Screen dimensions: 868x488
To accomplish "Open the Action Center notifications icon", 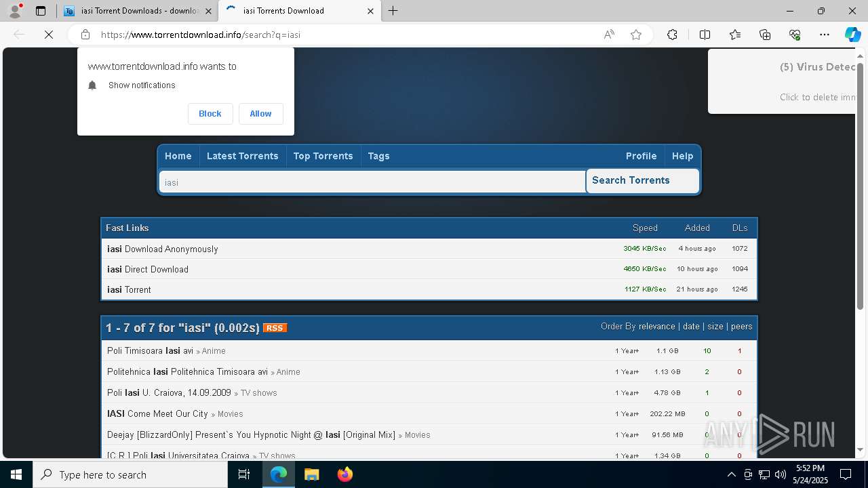I will tap(846, 474).
